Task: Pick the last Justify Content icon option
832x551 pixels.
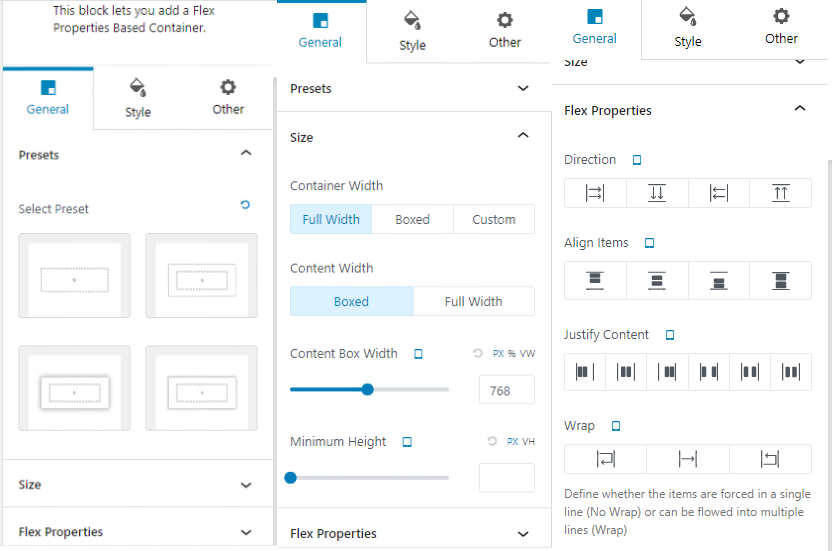Action: [x=791, y=372]
